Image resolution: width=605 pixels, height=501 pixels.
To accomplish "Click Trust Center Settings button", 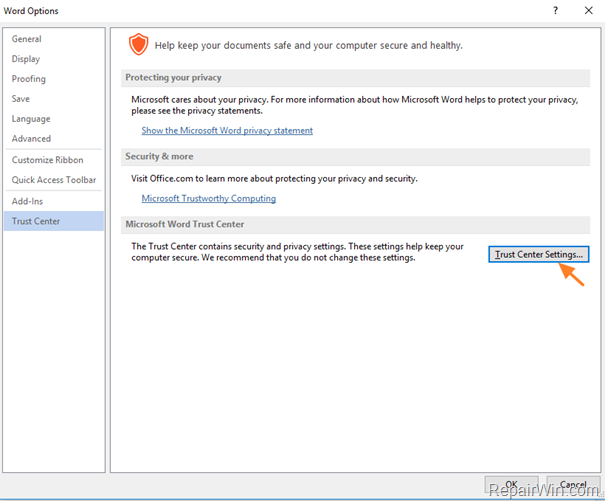I will point(538,254).
